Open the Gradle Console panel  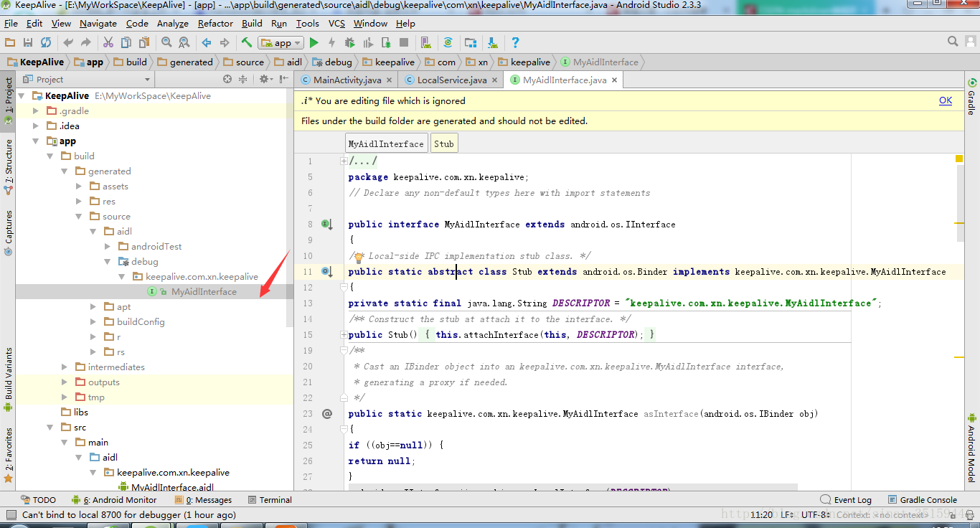tap(922, 500)
